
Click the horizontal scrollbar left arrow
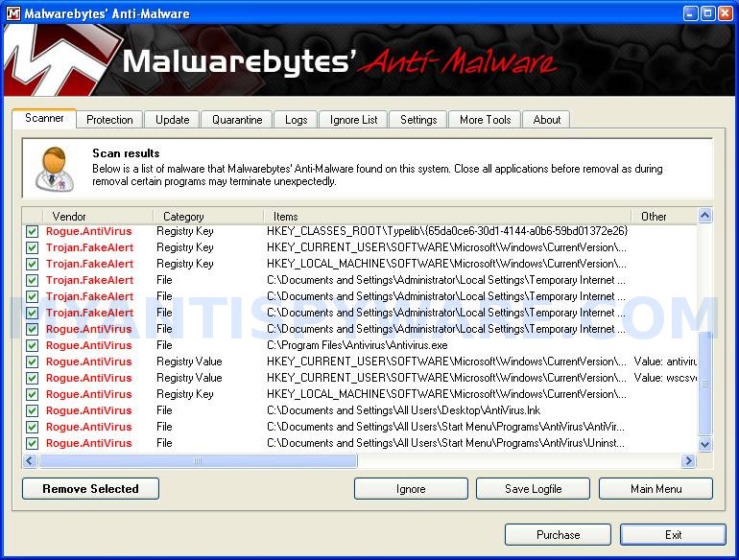[x=30, y=460]
